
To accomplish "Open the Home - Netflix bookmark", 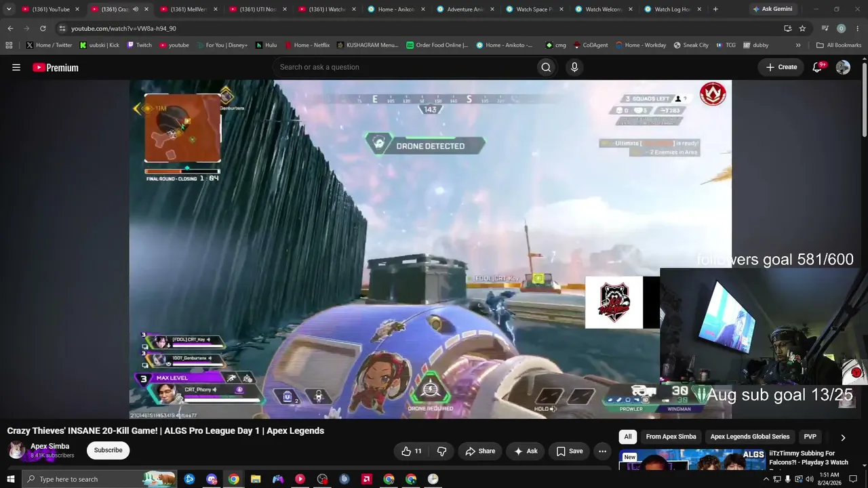I will pos(307,45).
